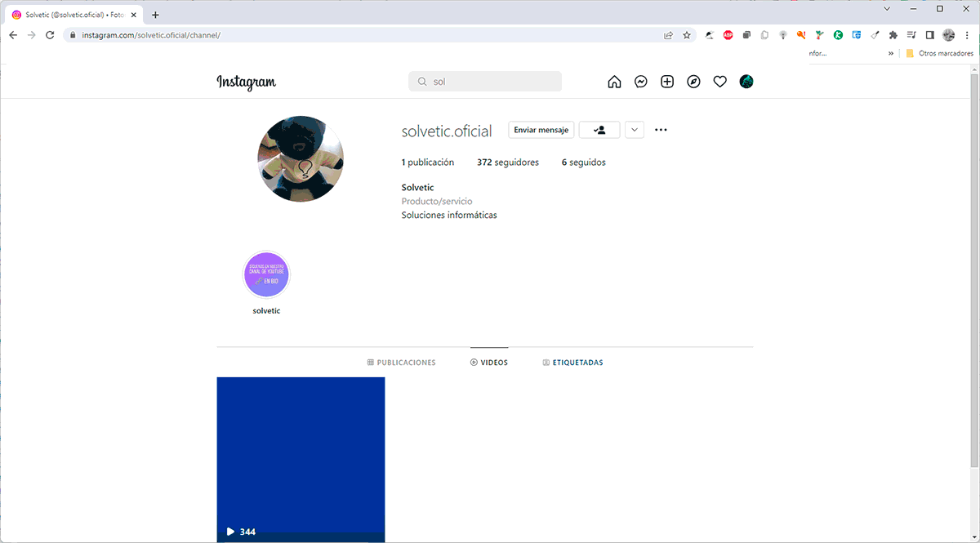The height and width of the screenshot is (543, 980).
Task: Open Adblock Plus extension icon
Action: (x=728, y=35)
